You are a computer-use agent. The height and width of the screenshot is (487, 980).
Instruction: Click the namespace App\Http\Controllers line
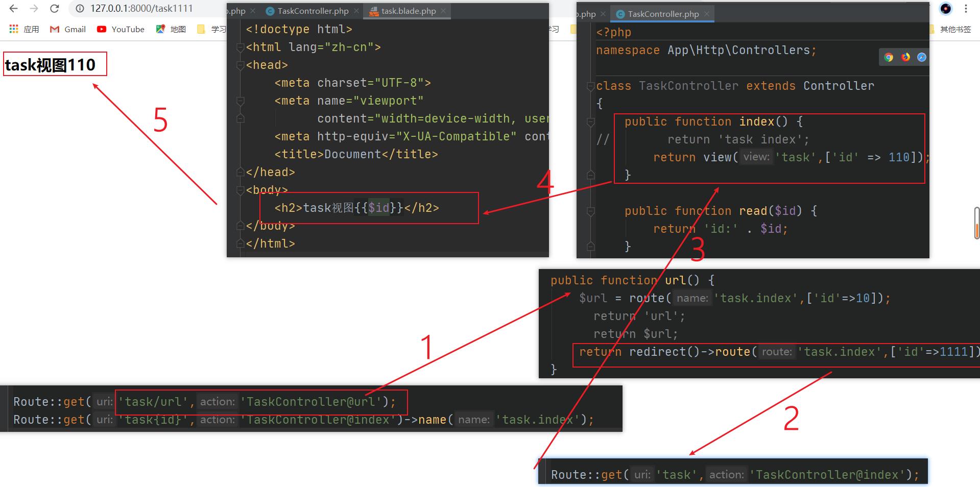point(706,50)
